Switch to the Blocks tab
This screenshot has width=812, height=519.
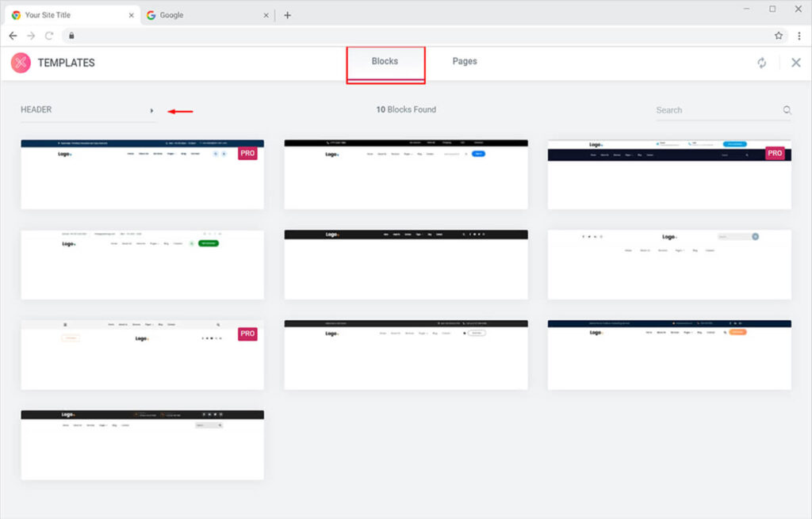(385, 61)
